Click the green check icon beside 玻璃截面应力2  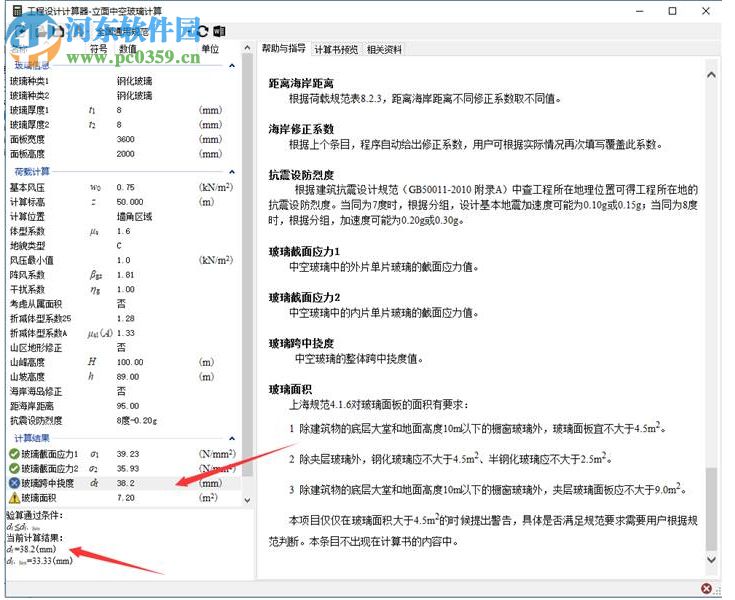(14, 468)
